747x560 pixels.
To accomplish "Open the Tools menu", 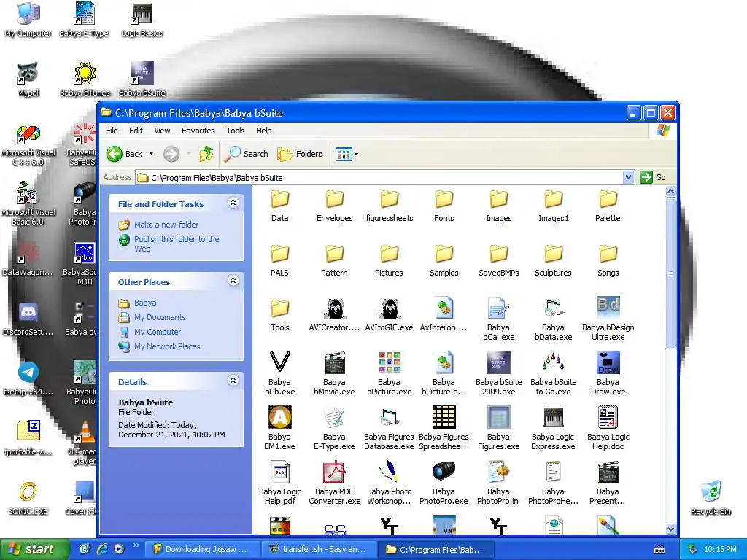I will (x=236, y=131).
